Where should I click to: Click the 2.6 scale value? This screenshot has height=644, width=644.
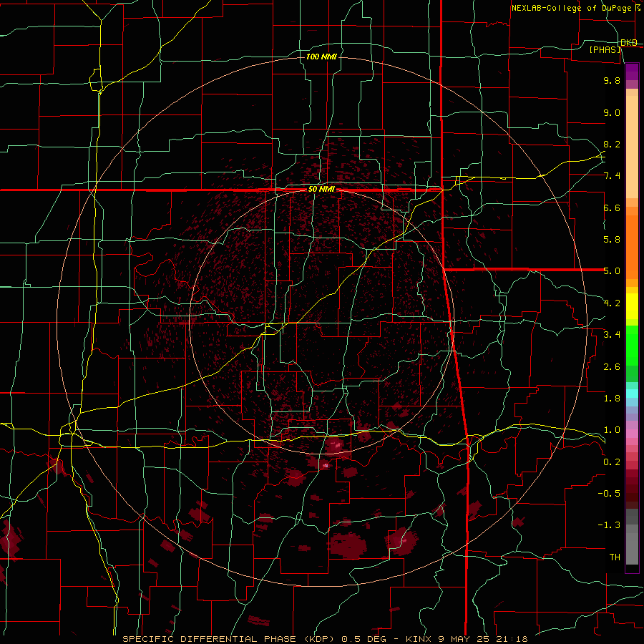click(612, 366)
